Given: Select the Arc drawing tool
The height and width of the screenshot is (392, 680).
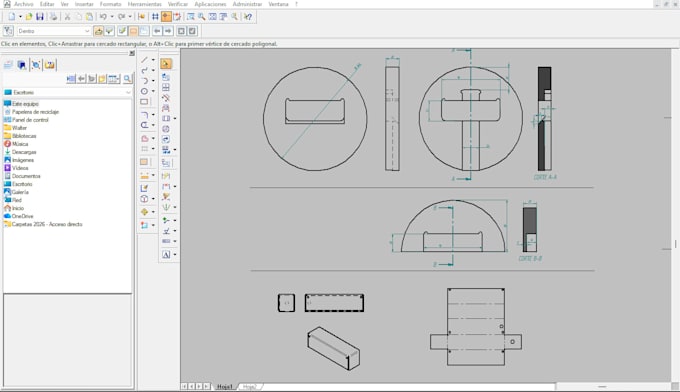Looking at the screenshot, I should (144, 81).
